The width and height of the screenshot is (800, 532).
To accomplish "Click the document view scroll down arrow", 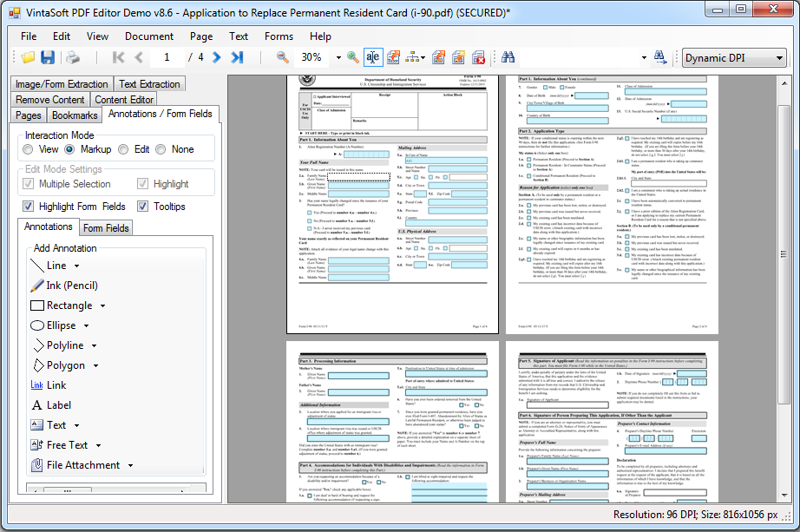I will coord(784,496).
